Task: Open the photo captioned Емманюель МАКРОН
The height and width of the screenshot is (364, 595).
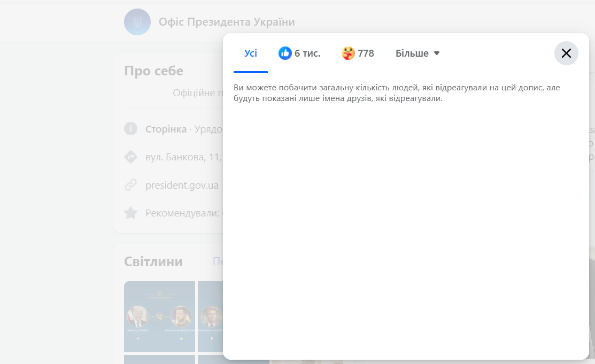Action: (211, 316)
